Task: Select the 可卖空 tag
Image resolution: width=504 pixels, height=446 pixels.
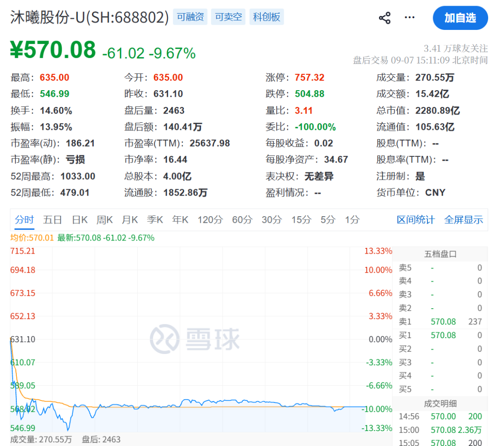Action: pyautogui.click(x=228, y=17)
